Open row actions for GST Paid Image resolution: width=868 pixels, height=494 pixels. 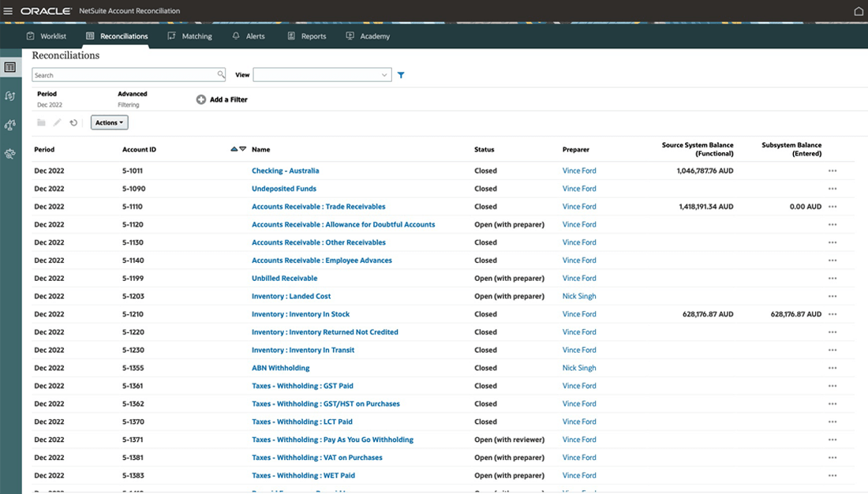(x=832, y=386)
